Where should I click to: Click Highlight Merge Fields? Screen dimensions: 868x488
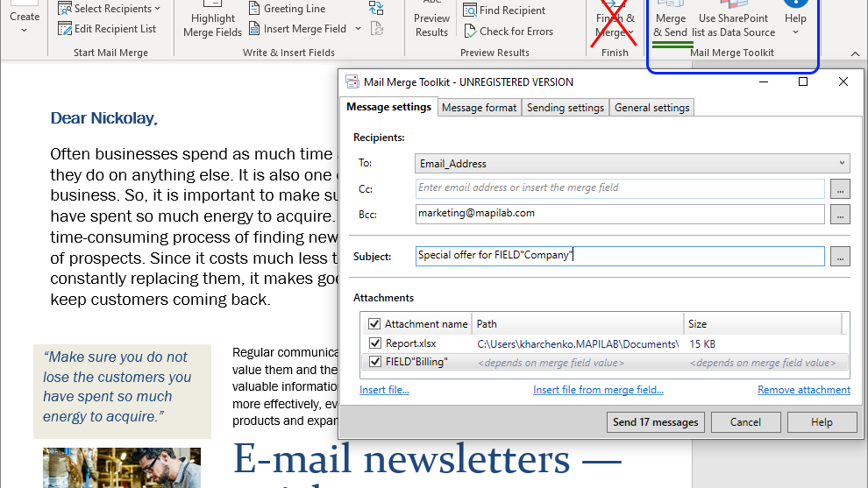coord(212,21)
